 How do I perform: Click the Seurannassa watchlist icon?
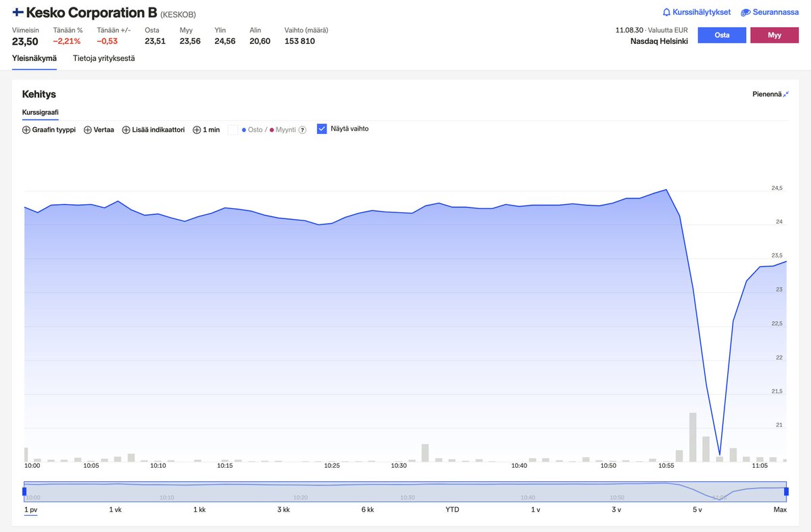746,12
